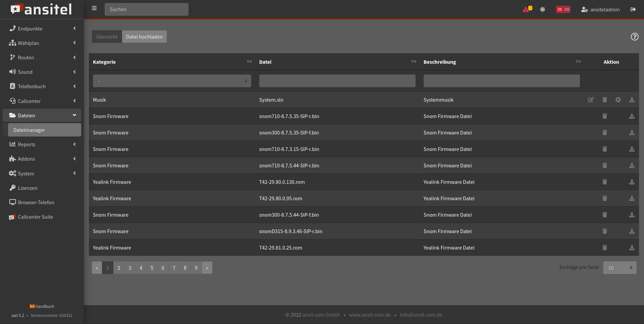The image size is (644, 324).
Task: Open the Handbuch link
Action: coord(42,306)
